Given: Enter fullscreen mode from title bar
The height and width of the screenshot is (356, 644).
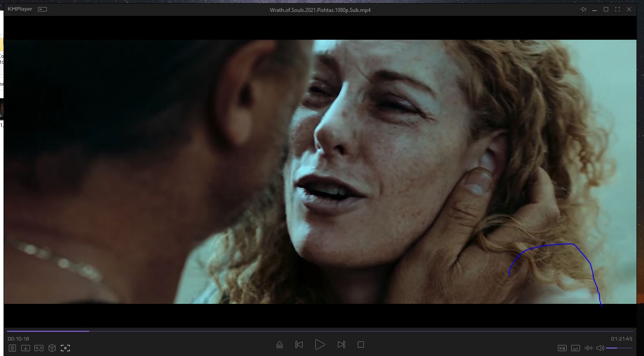Looking at the screenshot, I should (x=617, y=9).
